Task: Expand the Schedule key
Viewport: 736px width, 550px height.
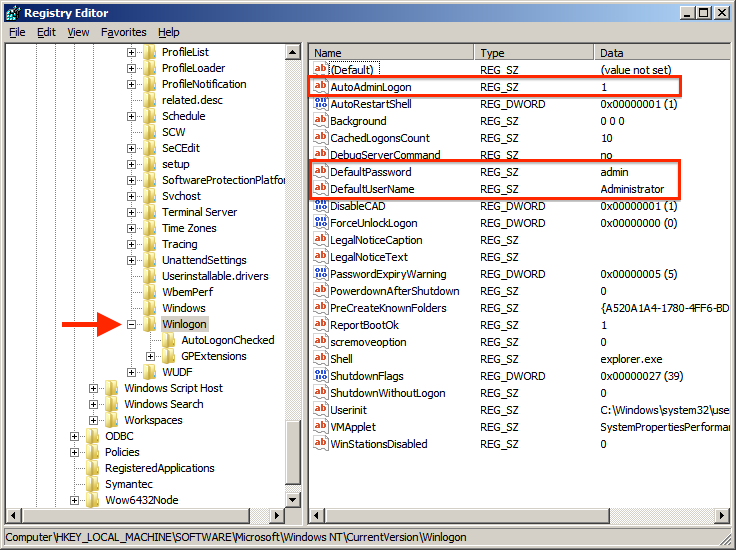Action: click(131, 116)
